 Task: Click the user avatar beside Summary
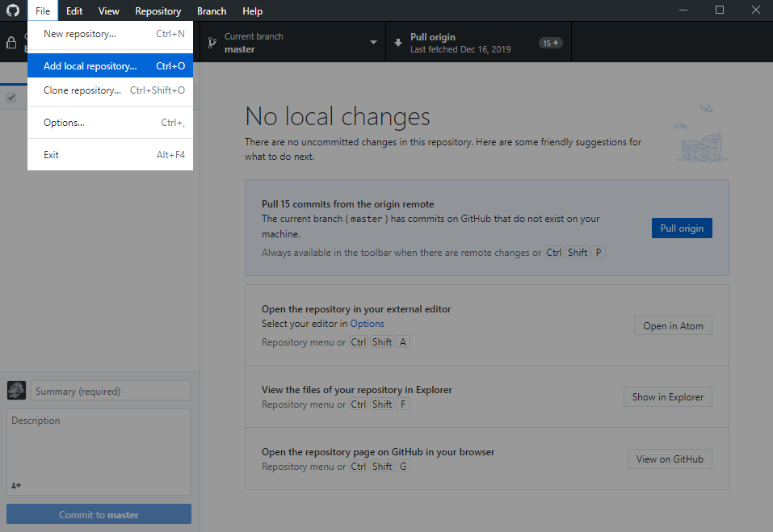(16, 391)
